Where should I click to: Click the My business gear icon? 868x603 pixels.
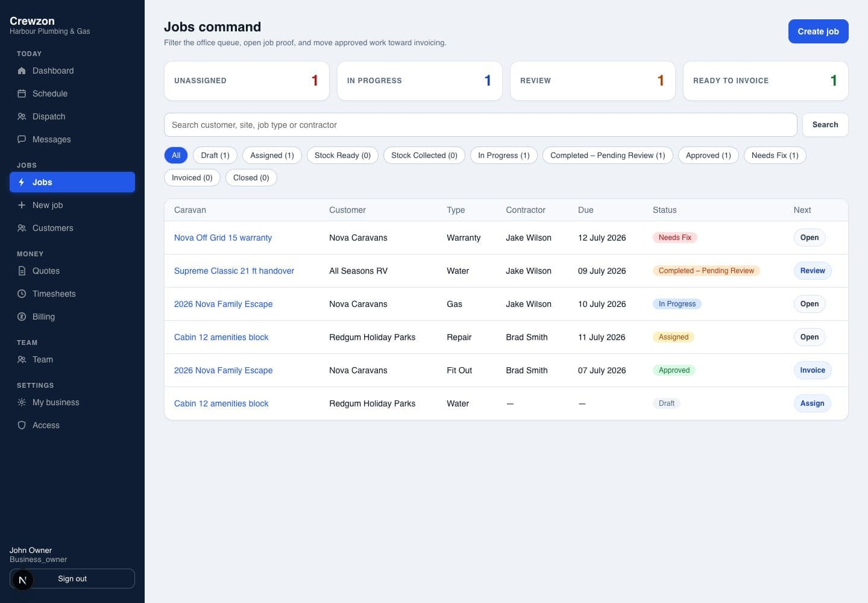(22, 402)
